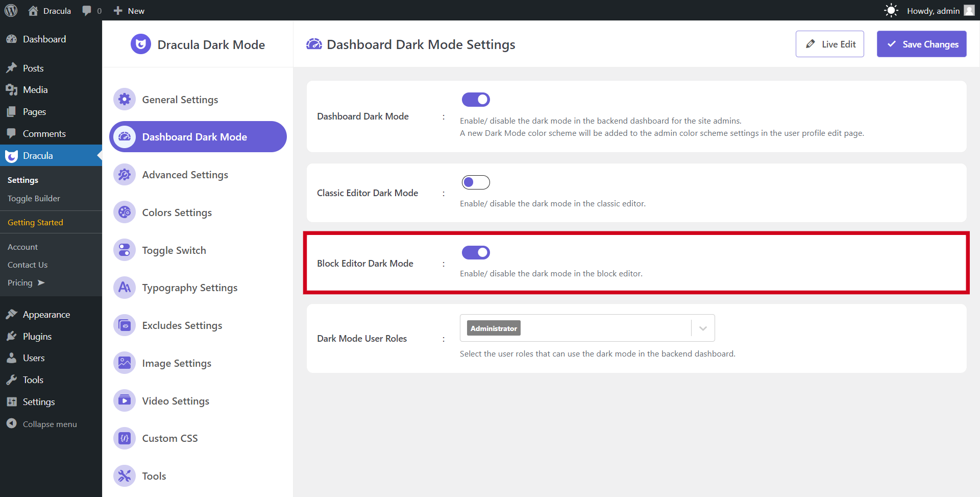Open the Contact Us link

(28, 265)
